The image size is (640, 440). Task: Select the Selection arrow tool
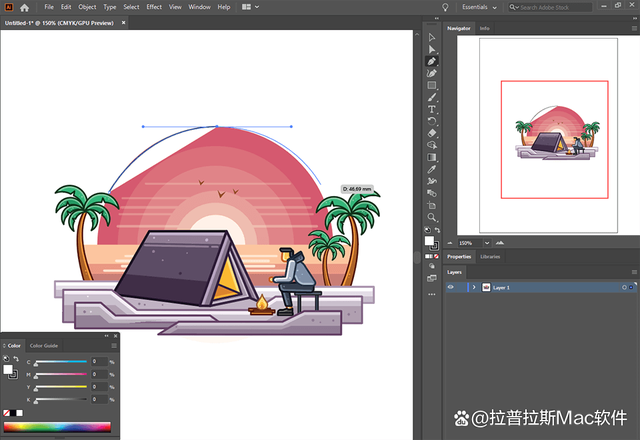(431, 38)
